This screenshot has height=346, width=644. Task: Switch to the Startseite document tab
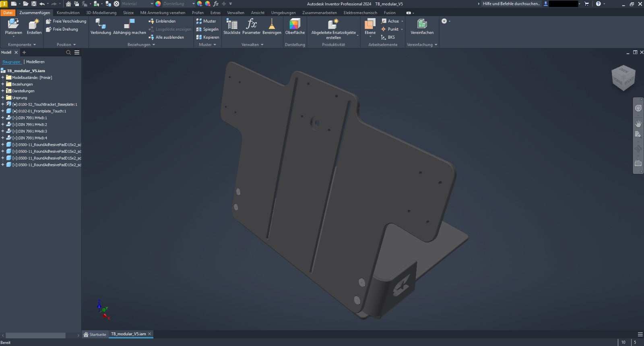(95, 334)
